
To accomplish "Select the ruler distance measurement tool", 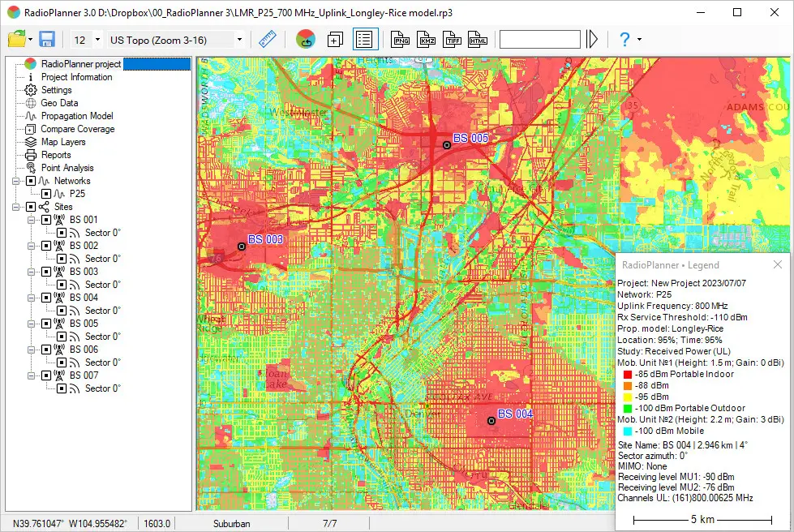I will (x=268, y=39).
